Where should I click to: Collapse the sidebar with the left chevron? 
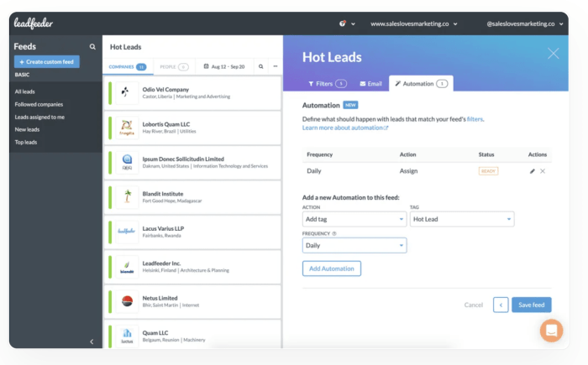tap(92, 342)
